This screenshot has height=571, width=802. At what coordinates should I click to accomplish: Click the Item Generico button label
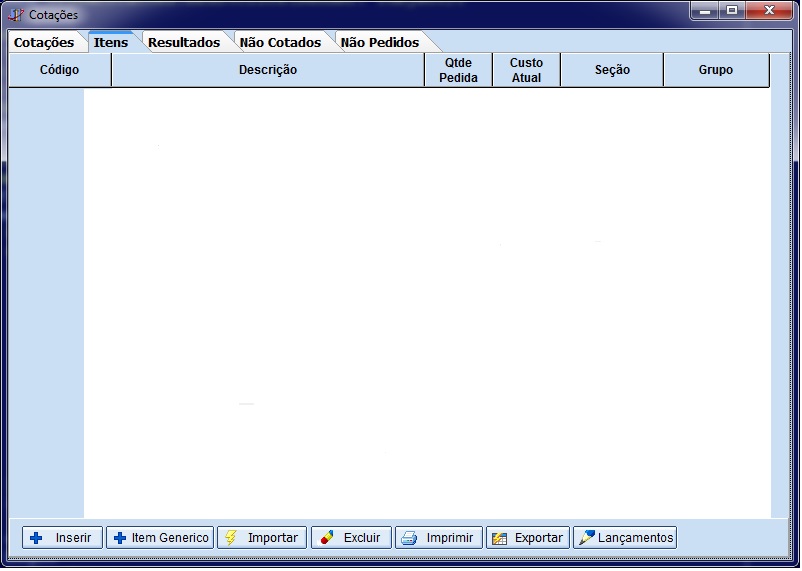170,538
